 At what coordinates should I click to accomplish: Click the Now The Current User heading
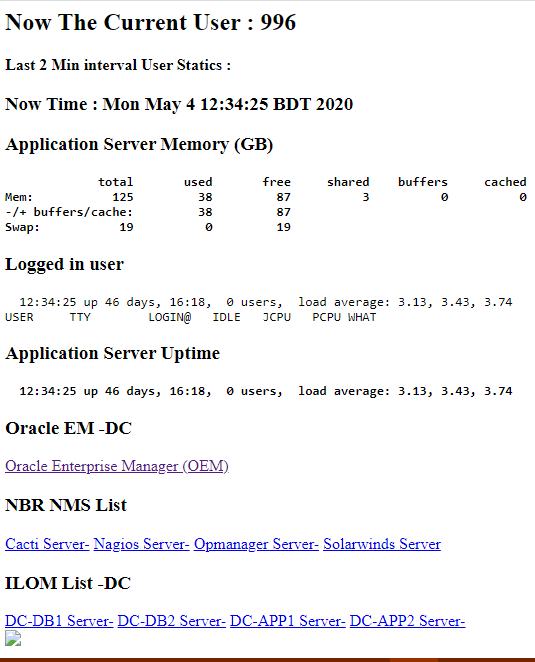point(150,22)
